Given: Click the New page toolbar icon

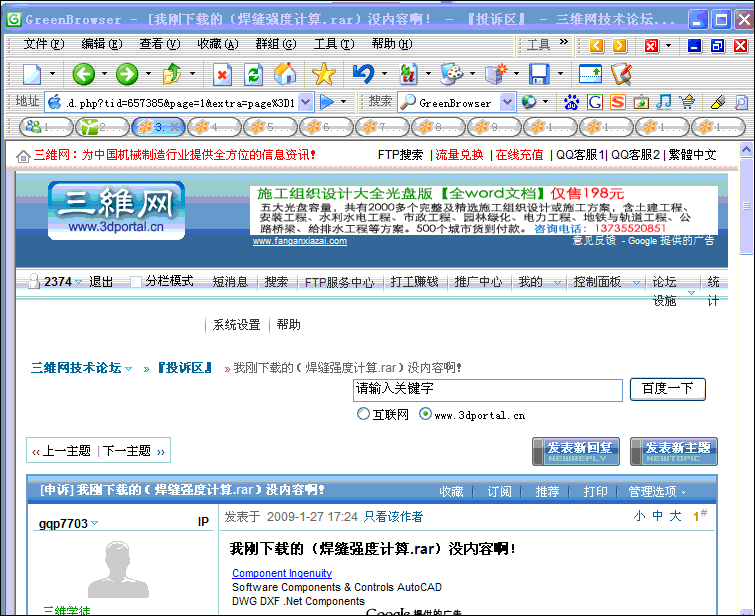Looking at the screenshot, I should click(x=32, y=74).
